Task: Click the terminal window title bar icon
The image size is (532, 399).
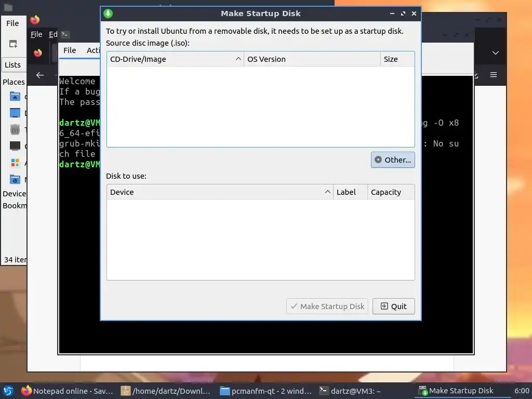Action: (x=64, y=34)
